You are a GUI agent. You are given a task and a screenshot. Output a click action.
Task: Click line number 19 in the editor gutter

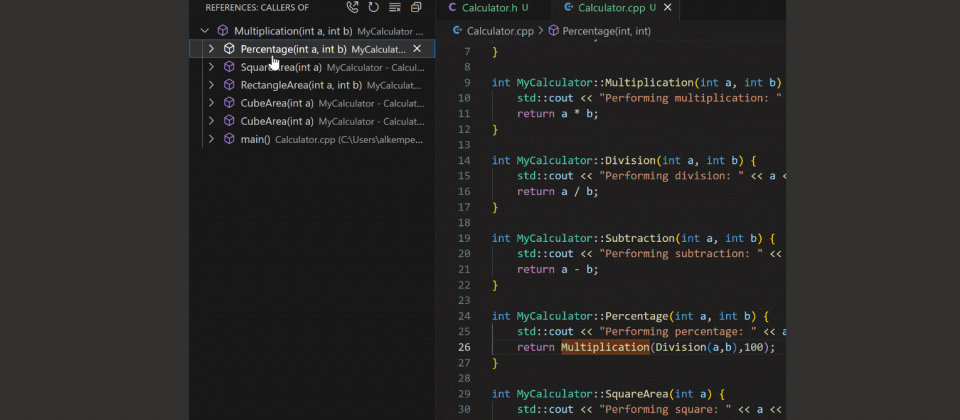coord(464,238)
